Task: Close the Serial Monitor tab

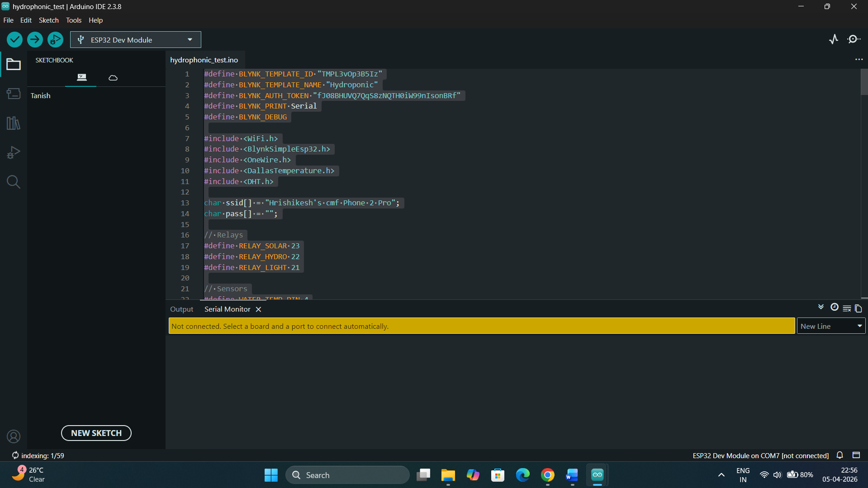Action: pos(258,309)
